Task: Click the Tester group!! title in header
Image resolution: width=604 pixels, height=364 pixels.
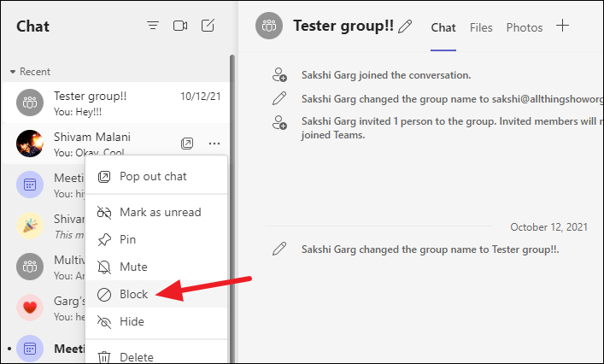Action: 343,26
